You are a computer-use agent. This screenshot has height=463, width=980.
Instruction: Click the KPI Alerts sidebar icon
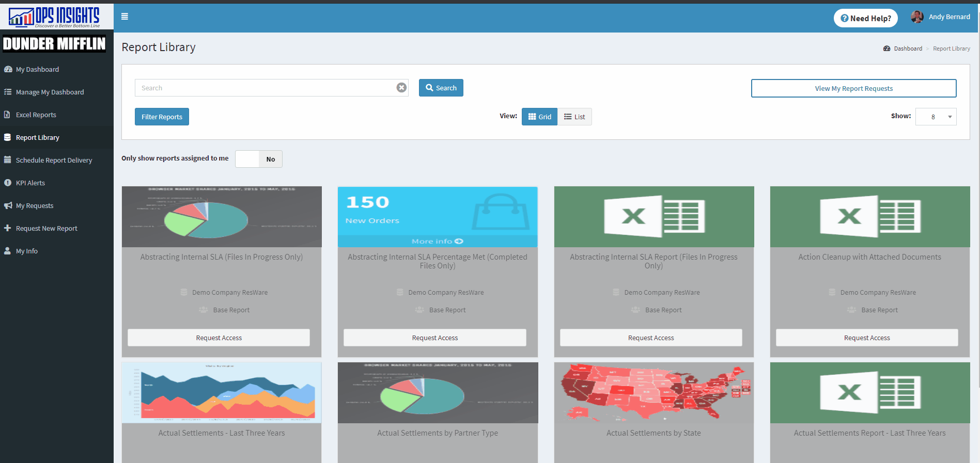click(8, 183)
